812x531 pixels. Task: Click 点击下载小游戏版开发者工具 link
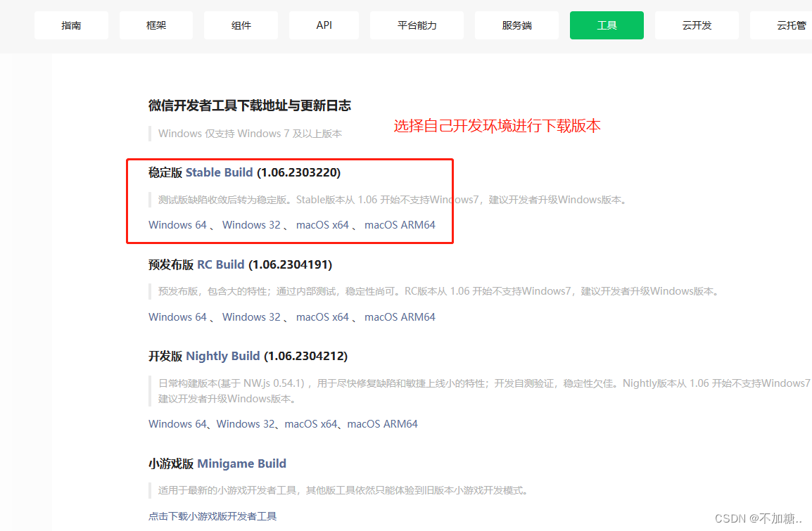pyautogui.click(x=212, y=516)
